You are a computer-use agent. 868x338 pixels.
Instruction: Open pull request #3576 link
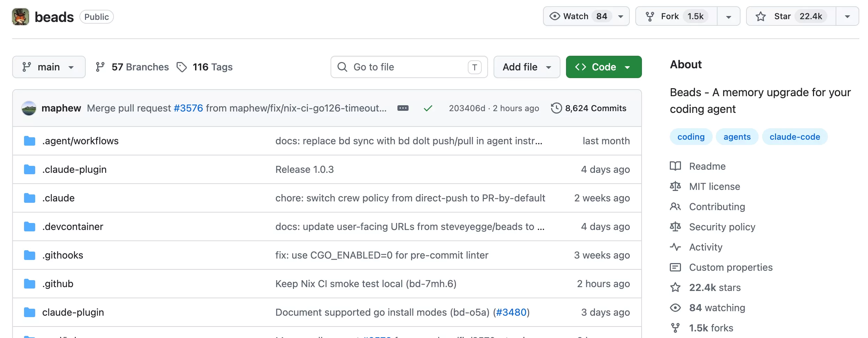188,108
